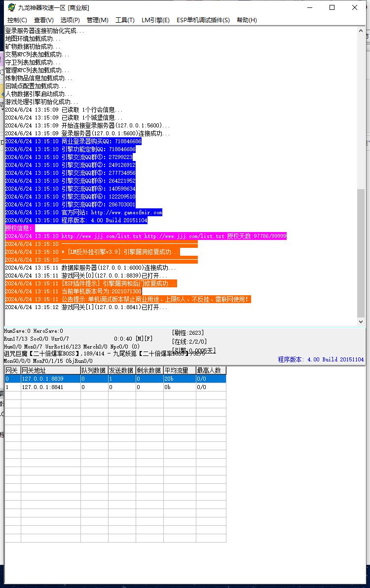Click the blue 程序版本 label in status panel
The image size is (370, 588).
[321, 359]
